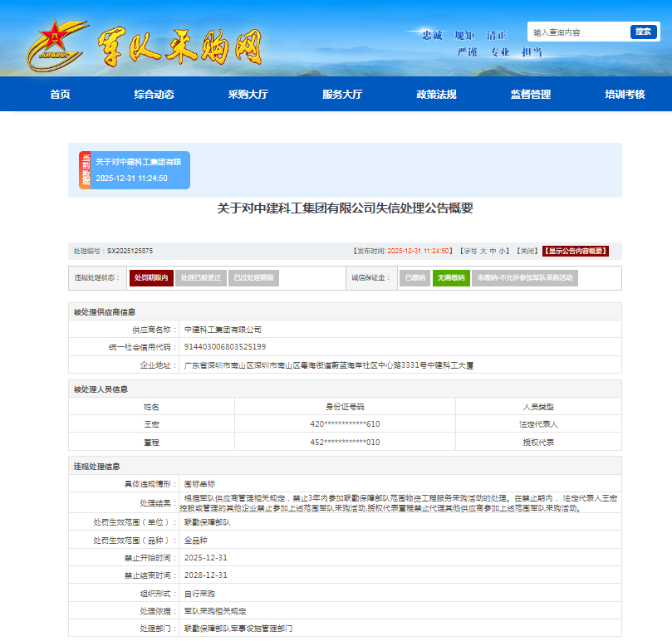The image size is (672, 641).
Task: Click the 处理已被更正 status tag
Action: tap(200, 277)
